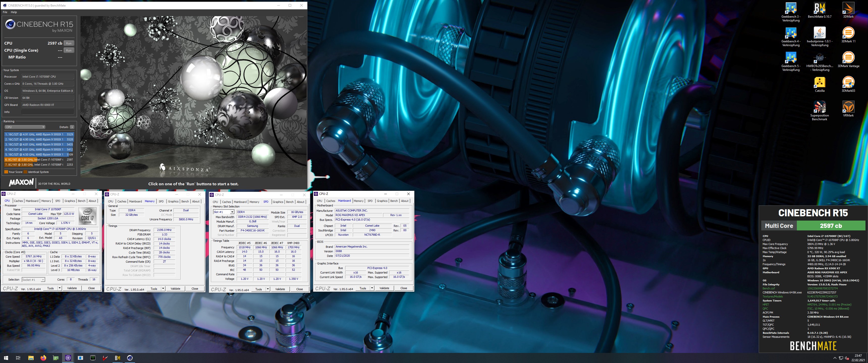The width and height of the screenshot is (868, 363).
Task: Open Tools dropdown arrow in CPU-Z Mainboard window
Action: tap(372, 288)
